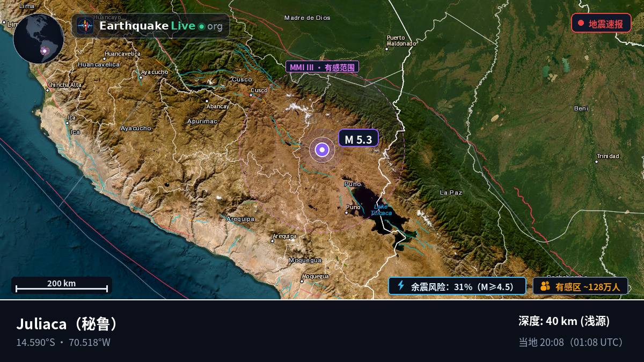Click the Earthquake Live compass logo icon

[85, 26]
